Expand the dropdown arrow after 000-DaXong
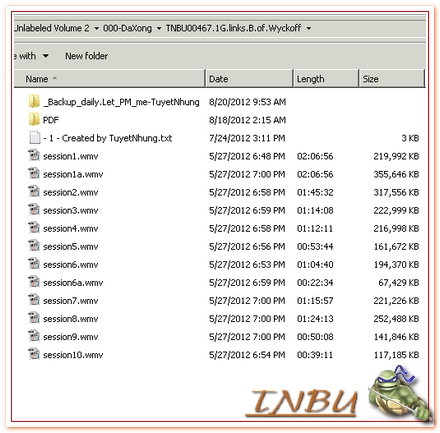440x433 pixels. [x=159, y=29]
